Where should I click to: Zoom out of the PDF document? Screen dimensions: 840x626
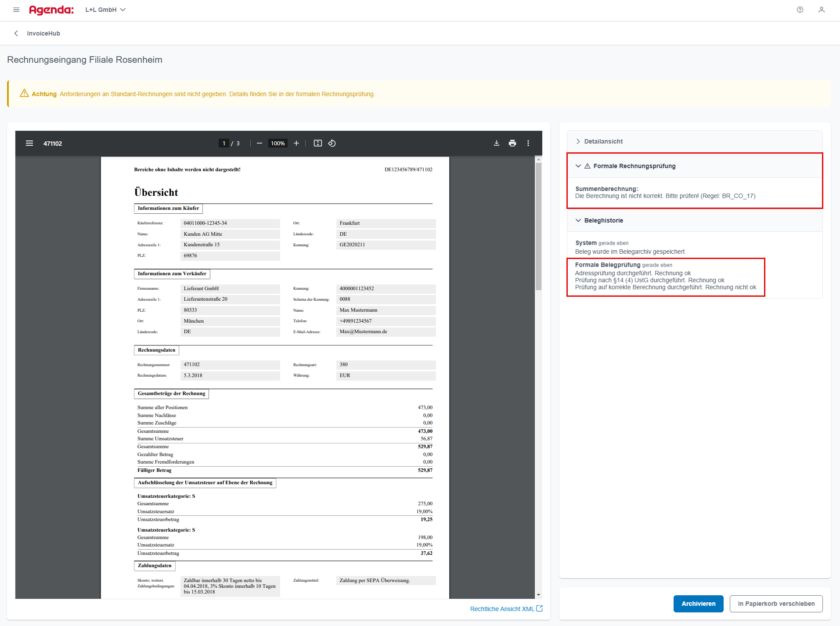[x=260, y=143]
